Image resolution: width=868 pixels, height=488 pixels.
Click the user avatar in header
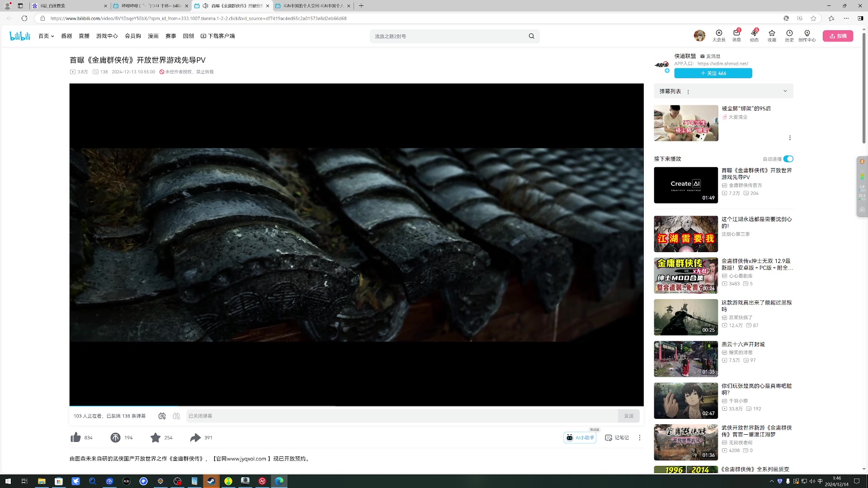tap(699, 36)
